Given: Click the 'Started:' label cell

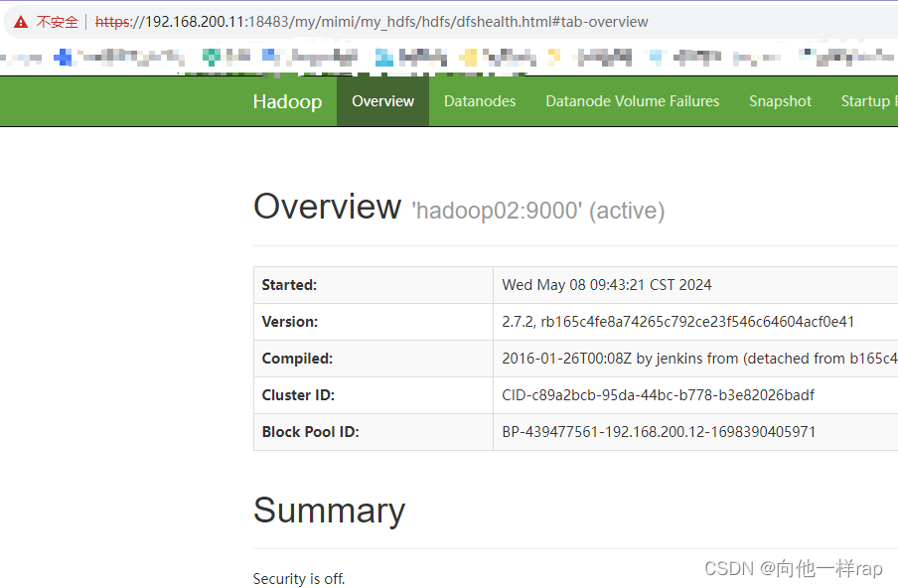Looking at the screenshot, I should [x=374, y=285].
